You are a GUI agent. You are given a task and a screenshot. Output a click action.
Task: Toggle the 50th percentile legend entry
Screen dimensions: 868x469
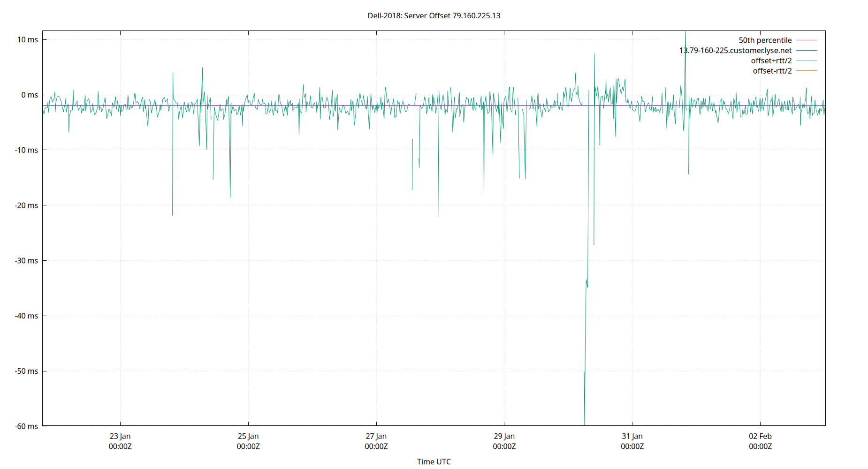tap(765, 40)
